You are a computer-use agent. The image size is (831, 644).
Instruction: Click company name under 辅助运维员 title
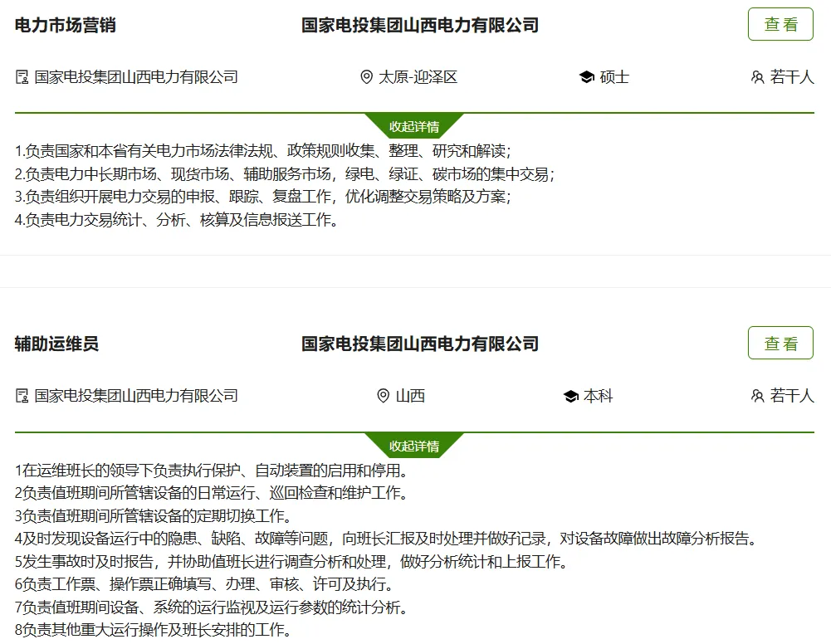136,396
